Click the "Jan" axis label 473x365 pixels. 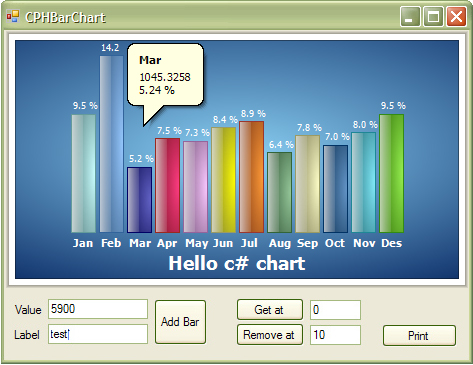(x=83, y=243)
